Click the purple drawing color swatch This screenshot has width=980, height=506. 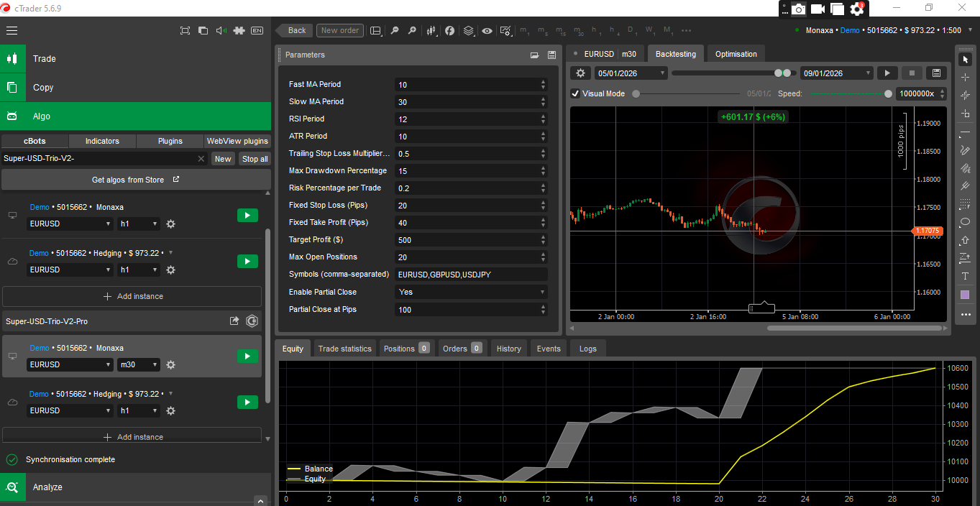965,295
